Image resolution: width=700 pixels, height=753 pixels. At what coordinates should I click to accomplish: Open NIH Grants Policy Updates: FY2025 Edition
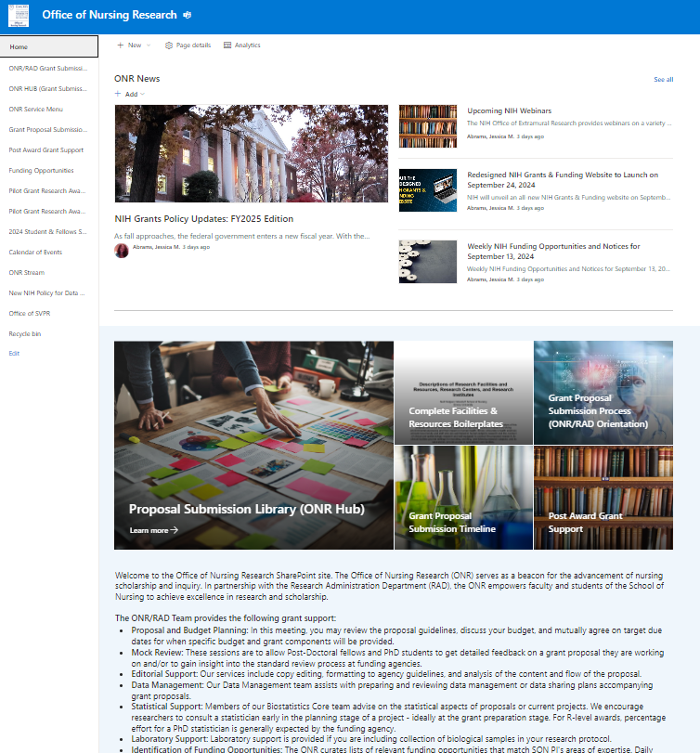tap(204, 219)
